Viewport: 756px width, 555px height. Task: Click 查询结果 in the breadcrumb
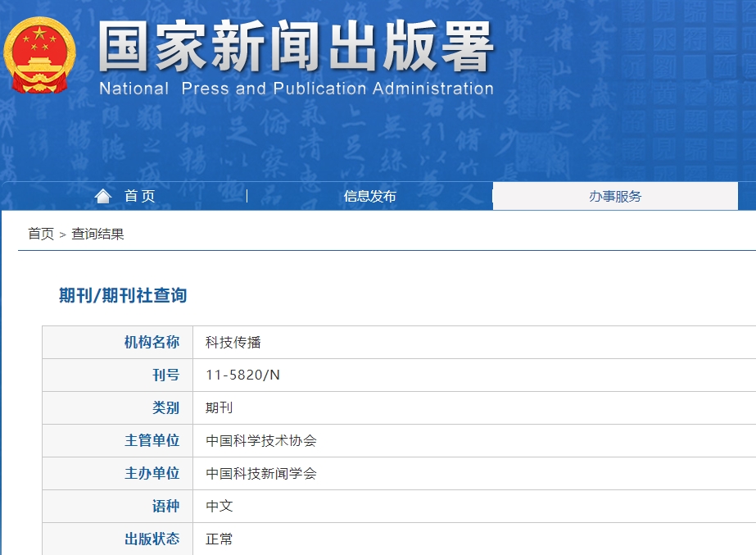(x=97, y=234)
